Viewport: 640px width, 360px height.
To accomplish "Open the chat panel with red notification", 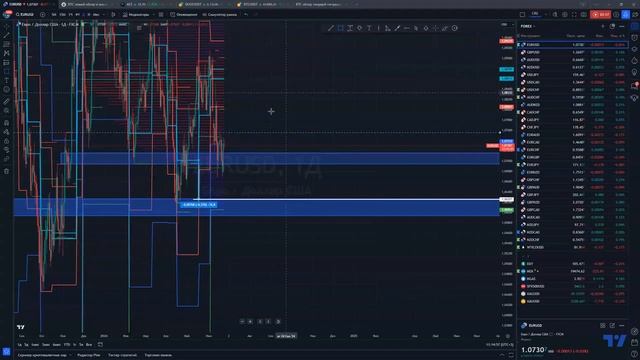I will [x=635, y=85].
